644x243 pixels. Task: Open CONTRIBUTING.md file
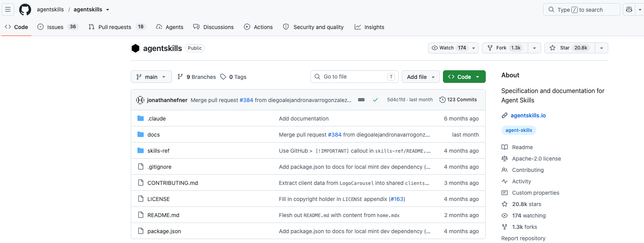tap(173, 183)
